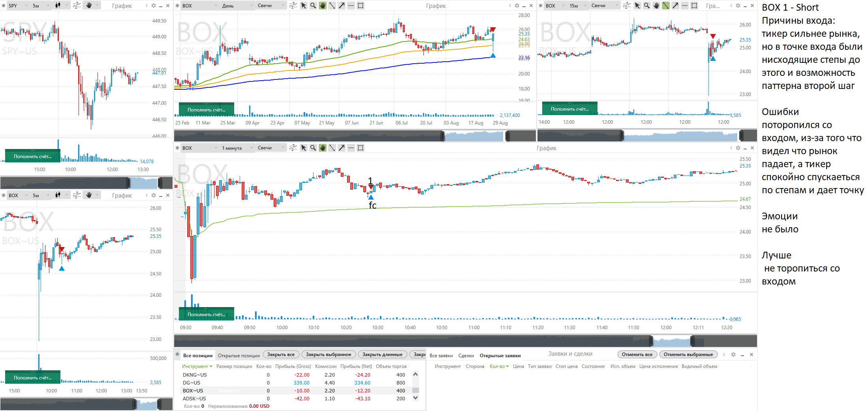This screenshot has width=868, height=411.
Task: Choose the arrow line drawing tool in BOX 15м chart
Action: [x=675, y=6]
